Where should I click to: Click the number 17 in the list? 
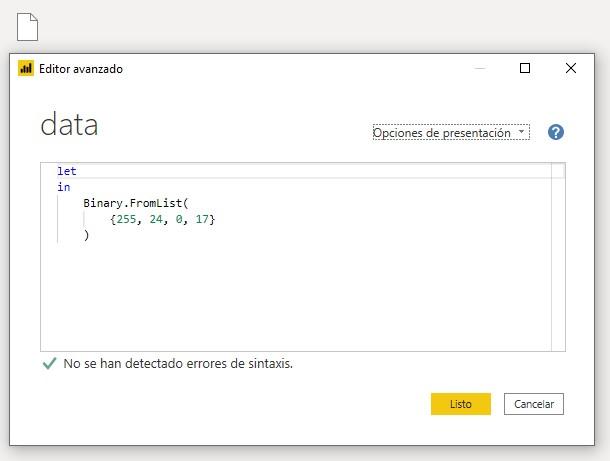point(202,219)
